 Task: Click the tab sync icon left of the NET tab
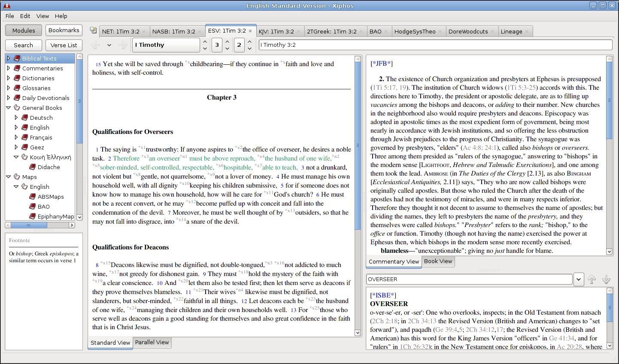[x=93, y=30]
